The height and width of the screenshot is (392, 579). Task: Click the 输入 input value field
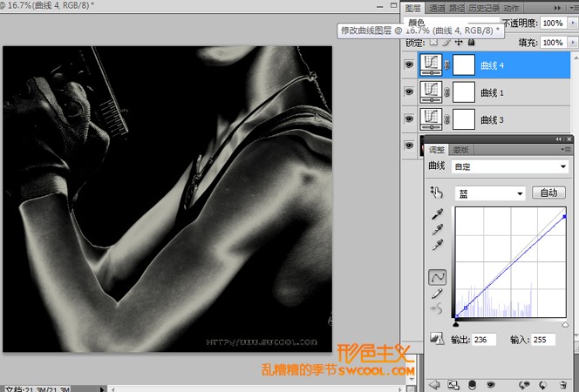(x=543, y=340)
